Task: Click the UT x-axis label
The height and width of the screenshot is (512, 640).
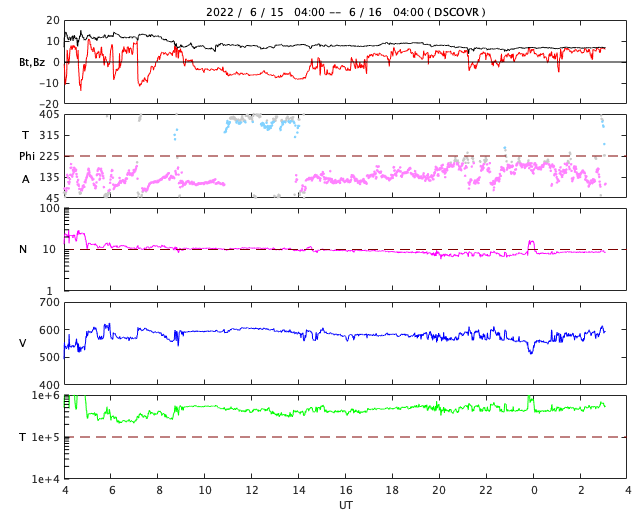Action: (x=345, y=505)
